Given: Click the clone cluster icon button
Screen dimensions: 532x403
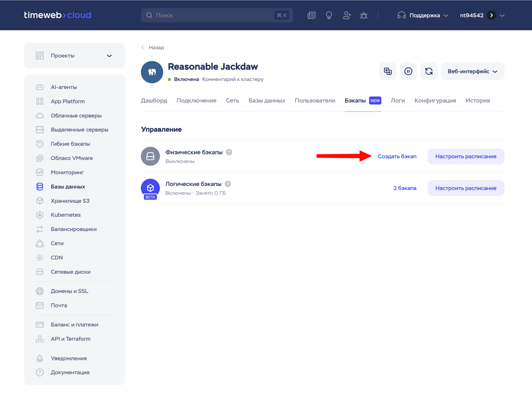Looking at the screenshot, I should coord(388,71).
